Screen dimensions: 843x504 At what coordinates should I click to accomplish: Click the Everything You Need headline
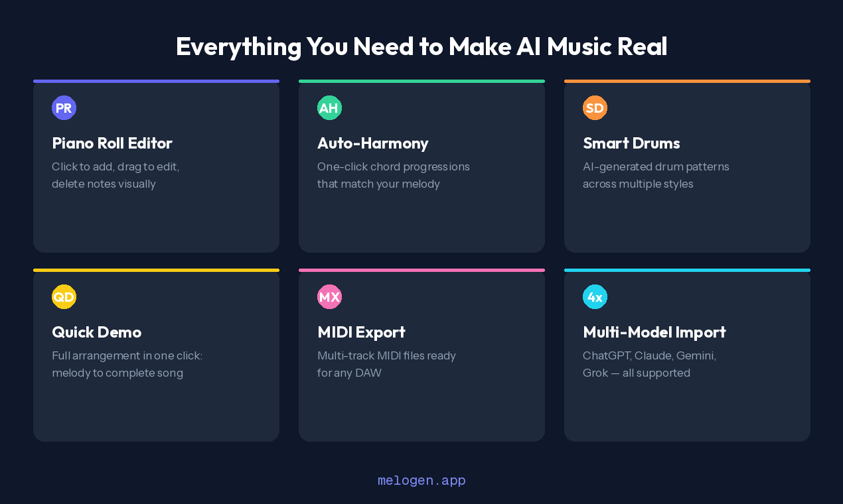pyautogui.click(x=421, y=46)
